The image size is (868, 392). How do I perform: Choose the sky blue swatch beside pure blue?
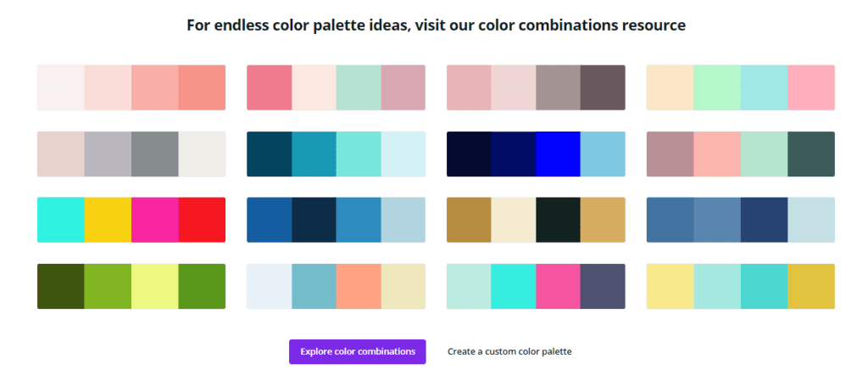(x=603, y=154)
